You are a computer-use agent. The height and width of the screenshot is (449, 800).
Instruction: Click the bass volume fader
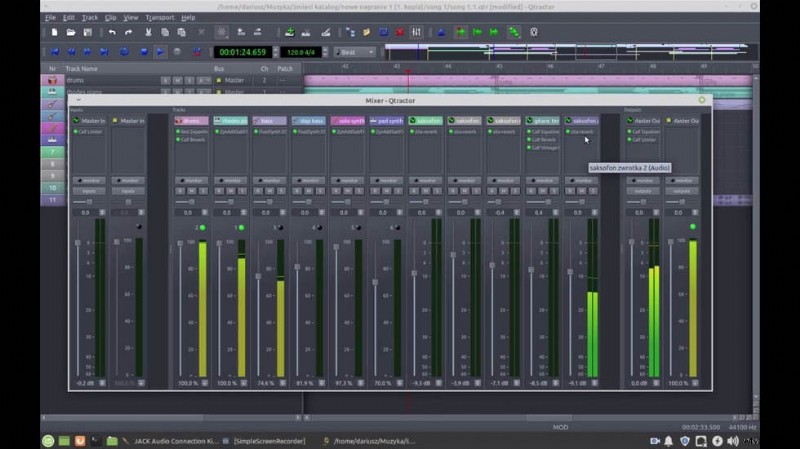258,276
